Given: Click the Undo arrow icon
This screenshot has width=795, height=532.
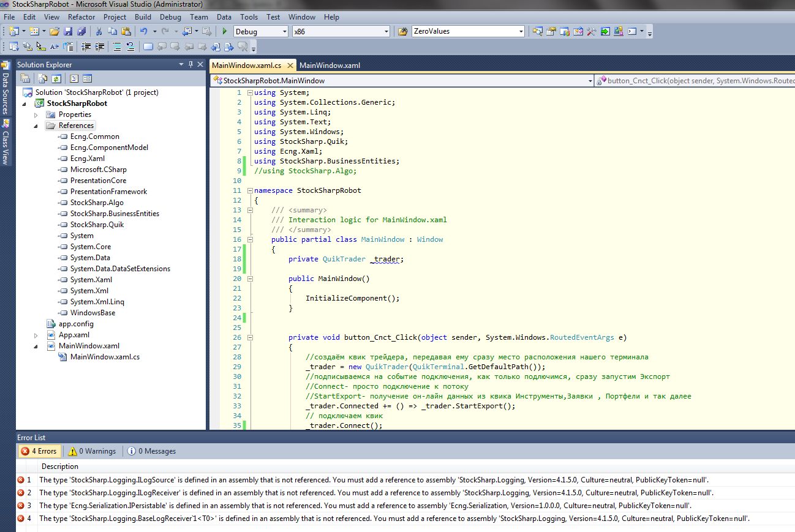Looking at the screenshot, I should (x=143, y=31).
